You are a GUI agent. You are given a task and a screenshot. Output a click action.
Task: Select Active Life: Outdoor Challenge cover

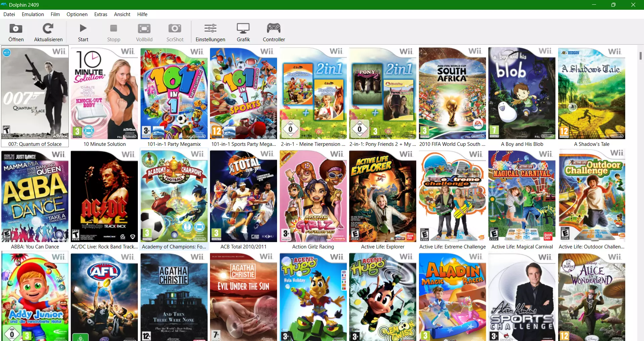click(592, 196)
